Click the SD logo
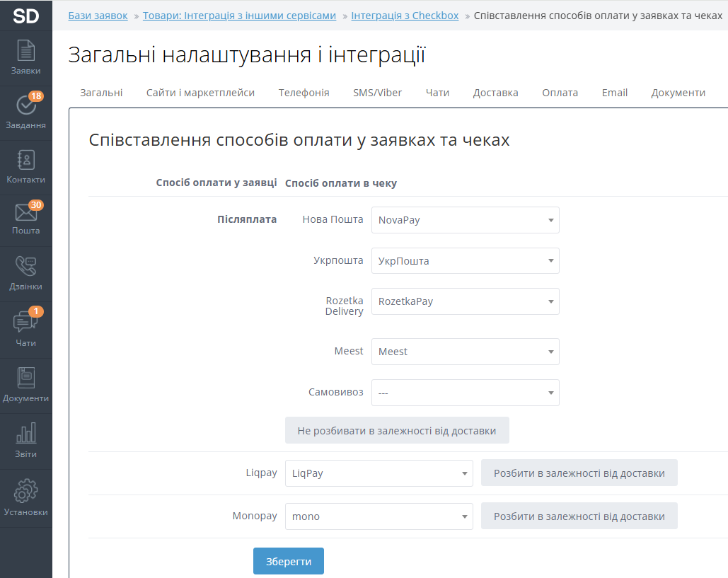The width and height of the screenshot is (728, 578). (26, 16)
